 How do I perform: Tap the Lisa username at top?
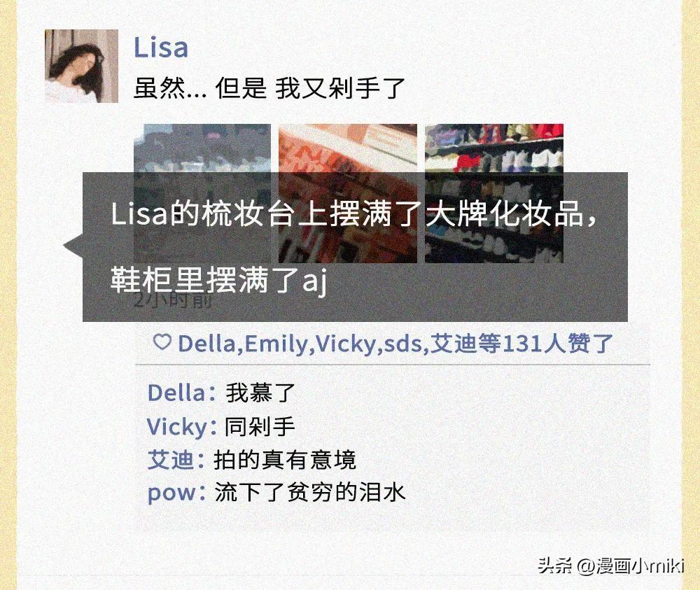coord(161,48)
